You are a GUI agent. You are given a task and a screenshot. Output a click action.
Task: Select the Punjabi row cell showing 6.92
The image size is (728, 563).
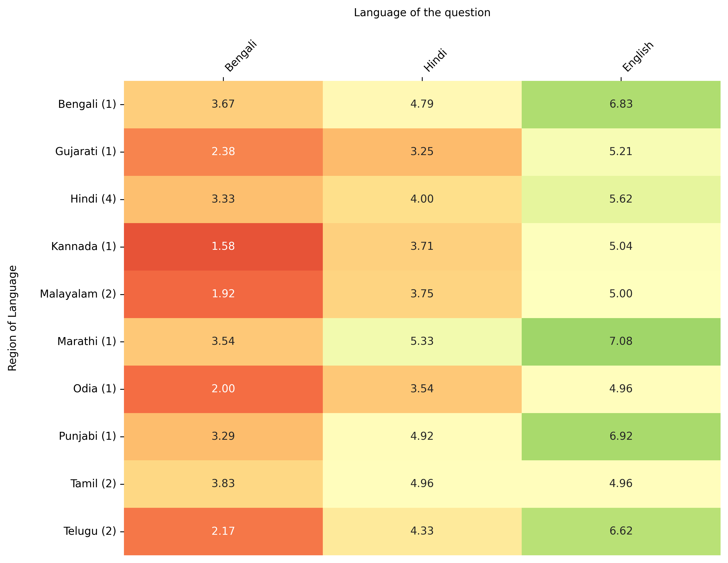click(x=621, y=436)
